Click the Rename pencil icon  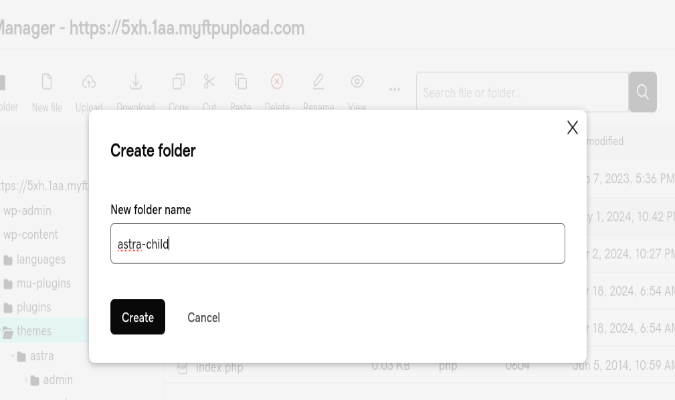[x=318, y=81]
